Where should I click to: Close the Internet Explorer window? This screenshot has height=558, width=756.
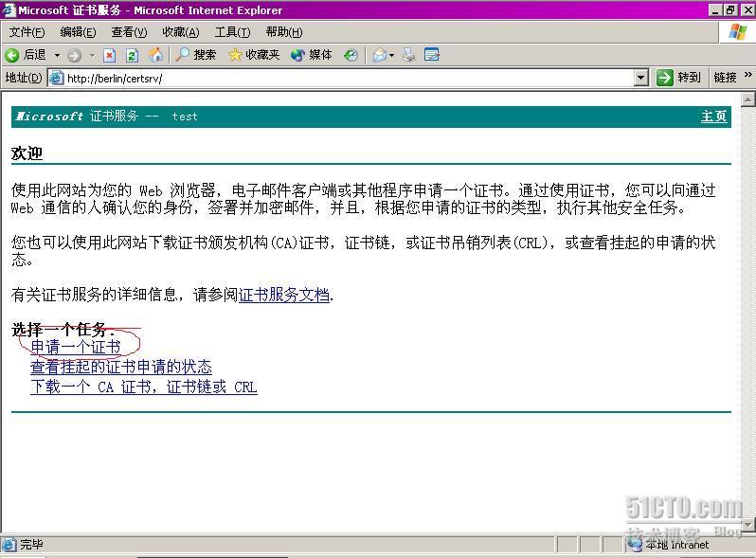pos(747,9)
